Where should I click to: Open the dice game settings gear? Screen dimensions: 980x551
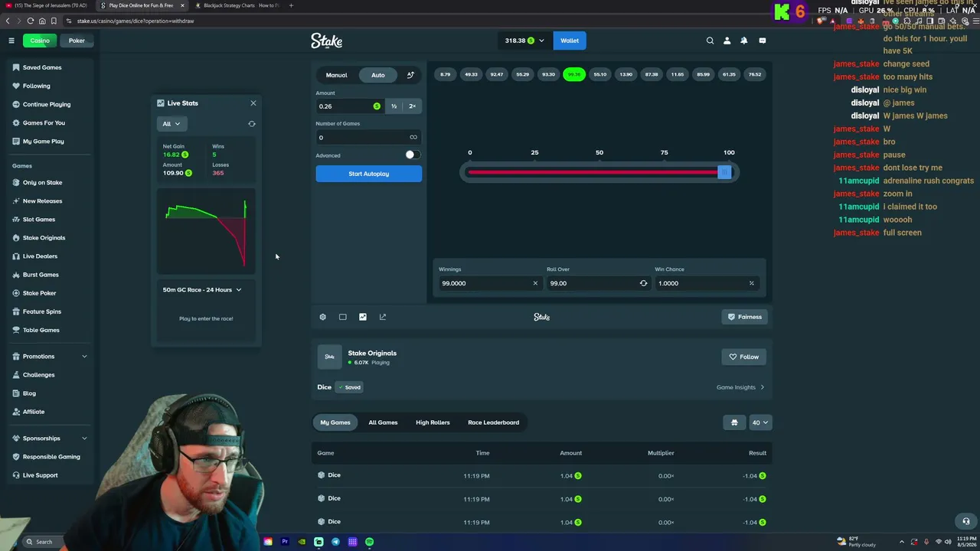pyautogui.click(x=322, y=317)
